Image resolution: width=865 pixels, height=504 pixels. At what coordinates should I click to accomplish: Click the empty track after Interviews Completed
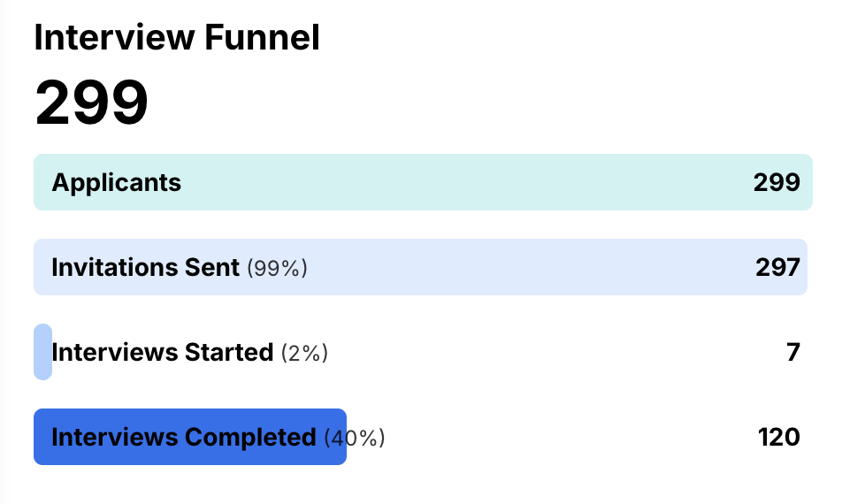point(568,437)
